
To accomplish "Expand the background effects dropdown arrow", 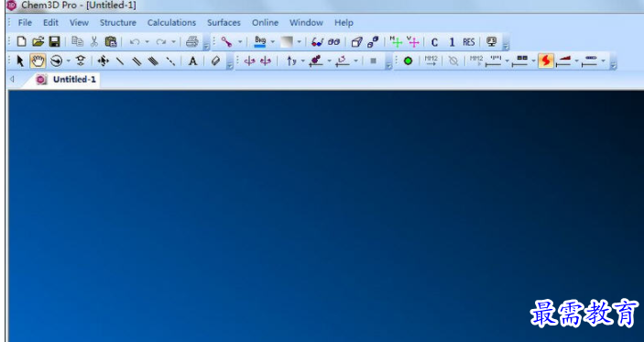I will click(x=299, y=41).
